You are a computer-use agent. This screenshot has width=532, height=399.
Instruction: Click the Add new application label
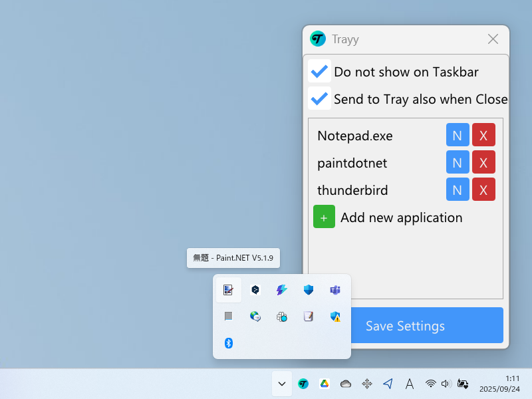[x=402, y=217]
